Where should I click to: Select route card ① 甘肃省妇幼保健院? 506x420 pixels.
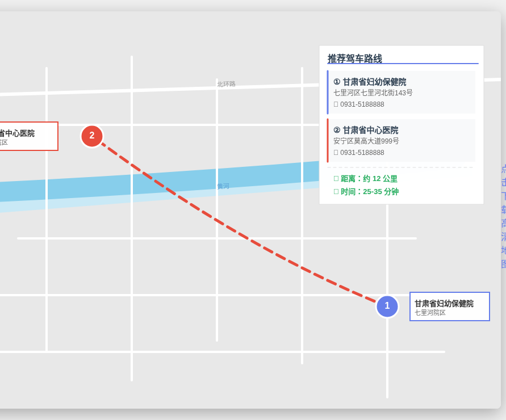(x=401, y=93)
